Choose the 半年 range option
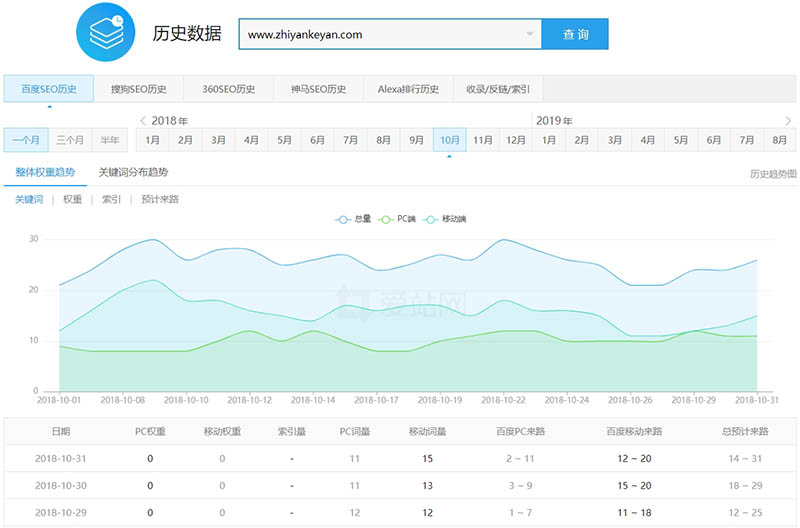The height and width of the screenshot is (528, 800). tap(110, 140)
